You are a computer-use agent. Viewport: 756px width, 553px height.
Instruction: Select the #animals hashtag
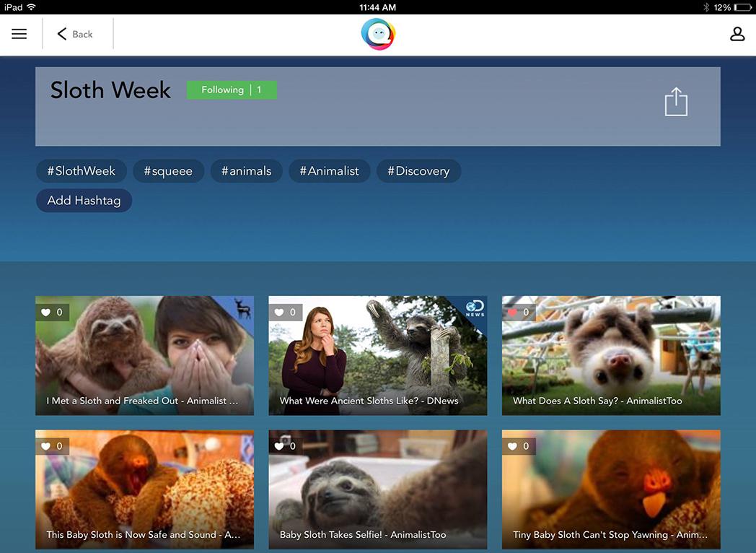pyautogui.click(x=247, y=171)
